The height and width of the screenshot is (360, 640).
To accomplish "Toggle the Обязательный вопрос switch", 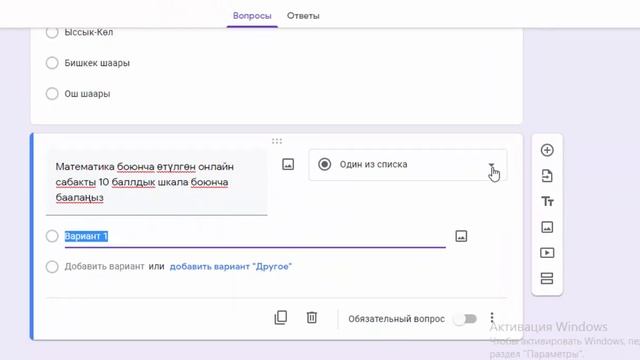I will (465, 319).
